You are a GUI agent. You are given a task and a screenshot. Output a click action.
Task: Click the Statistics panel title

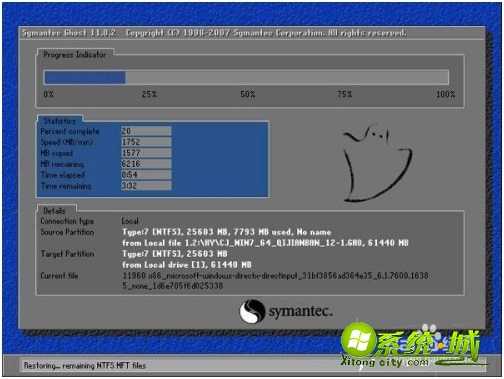(x=60, y=121)
